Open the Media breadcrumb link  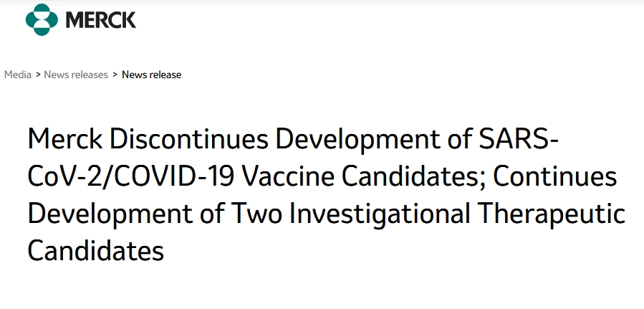coord(18,75)
